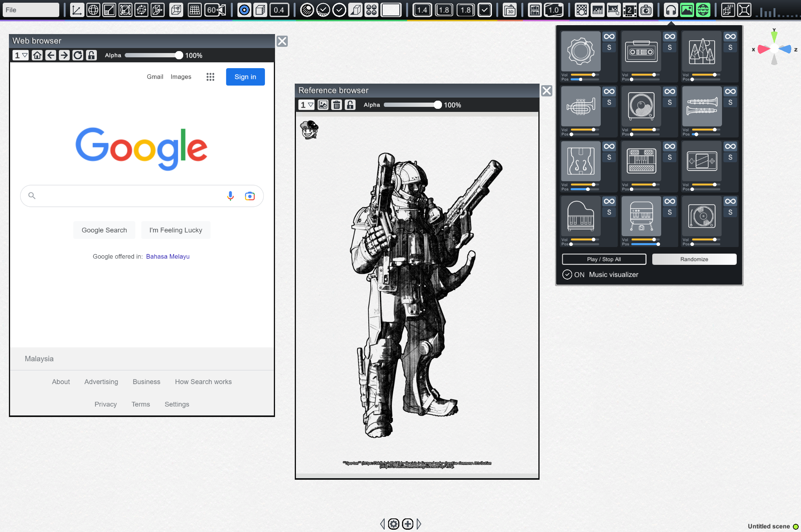This screenshot has height=532, width=801.
Task: Open the Google apps grid menu
Action: pyautogui.click(x=210, y=77)
